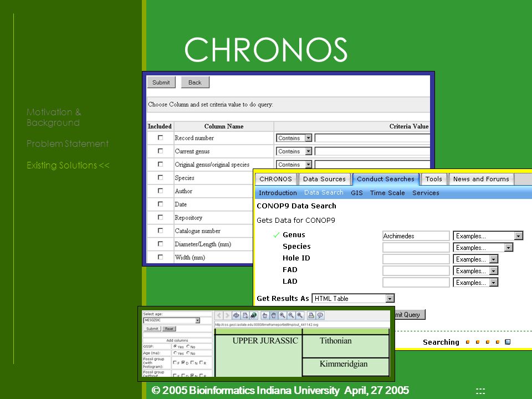Enable the Width (mm) checkbox

[161, 257]
